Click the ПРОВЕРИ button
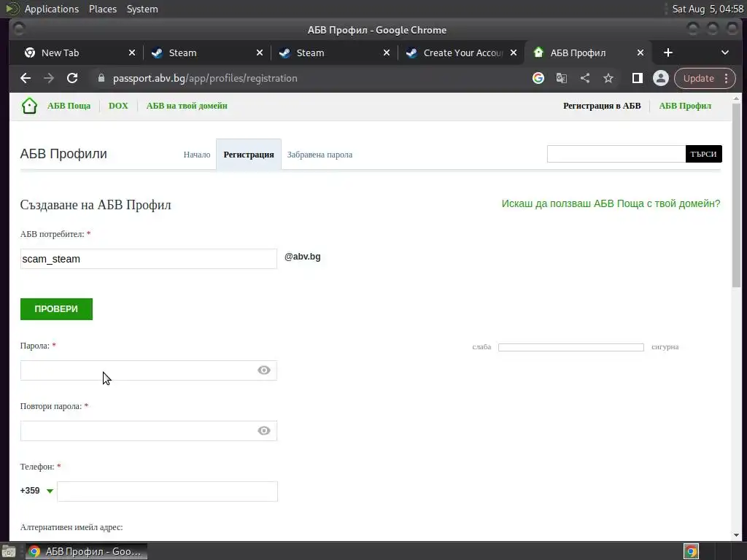Viewport: 747px width, 560px height. click(56, 309)
